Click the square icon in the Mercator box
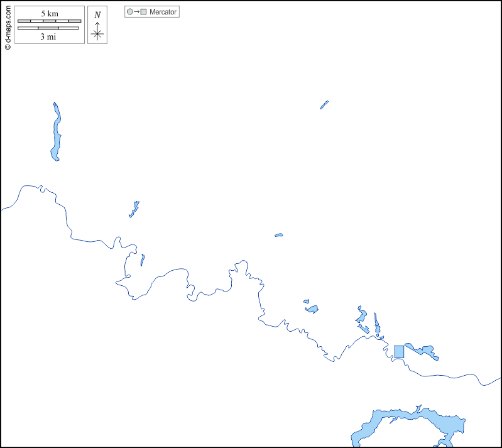 [x=143, y=12]
